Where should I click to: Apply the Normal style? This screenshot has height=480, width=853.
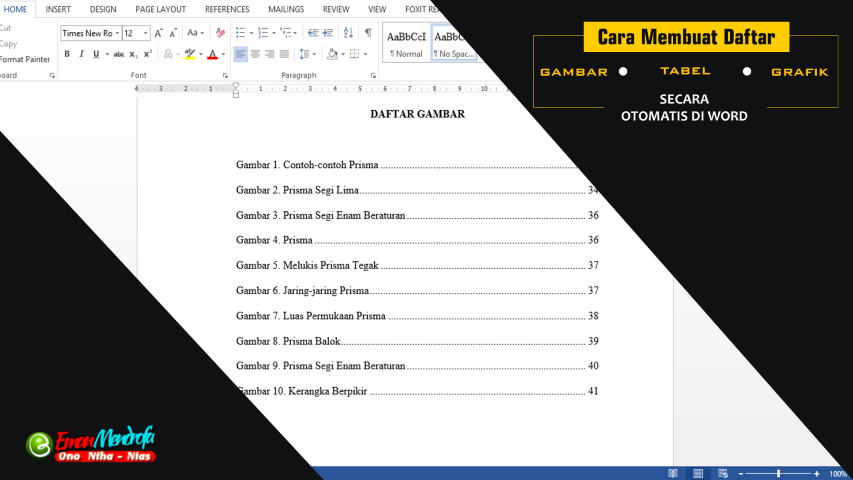click(406, 43)
